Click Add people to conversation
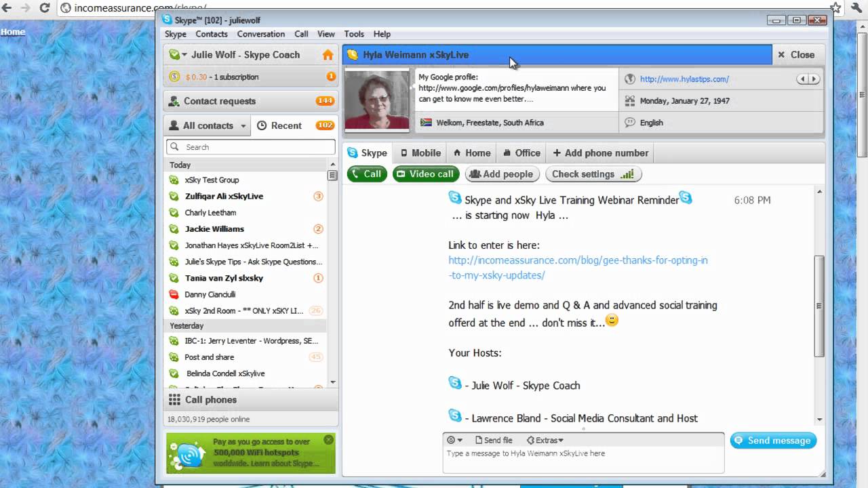Image resolution: width=868 pixels, height=488 pixels. 502,174
